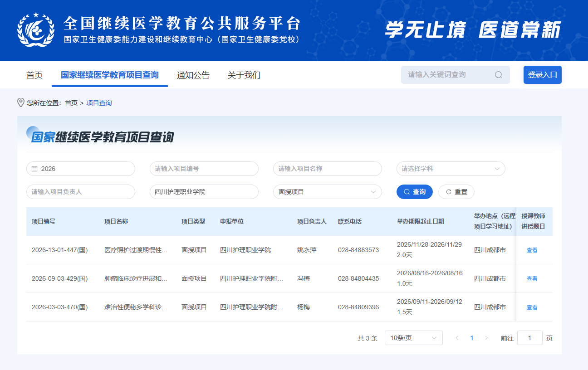
Task: Focus the 请输入项目编号 input field
Action: (204, 169)
